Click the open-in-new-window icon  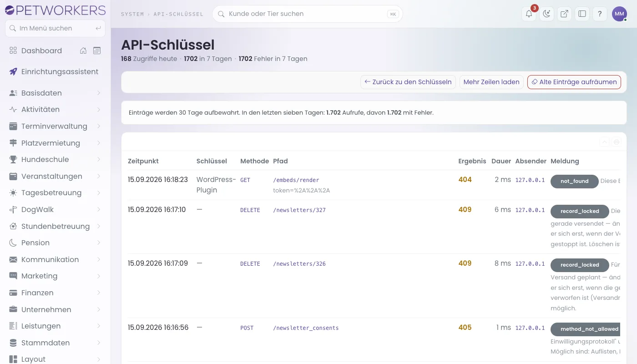[564, 14]
